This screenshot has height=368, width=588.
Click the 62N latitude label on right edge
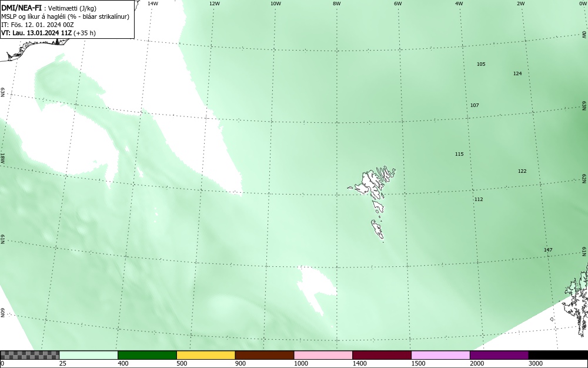coord(584,178)
